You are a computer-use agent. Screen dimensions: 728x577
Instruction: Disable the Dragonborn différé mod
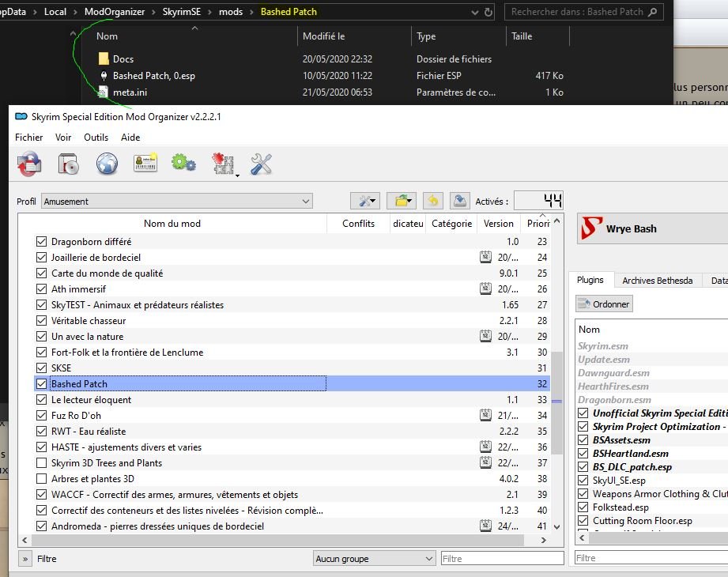pos(41,241)
